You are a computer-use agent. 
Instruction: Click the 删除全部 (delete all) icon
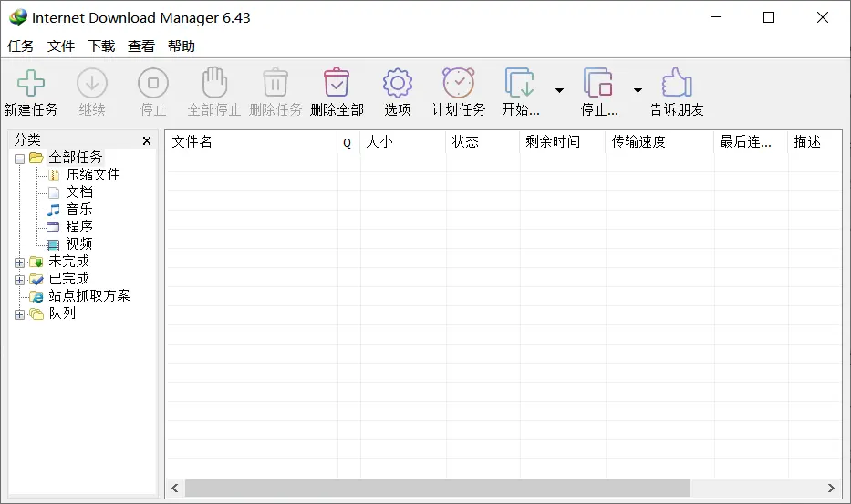337,82
